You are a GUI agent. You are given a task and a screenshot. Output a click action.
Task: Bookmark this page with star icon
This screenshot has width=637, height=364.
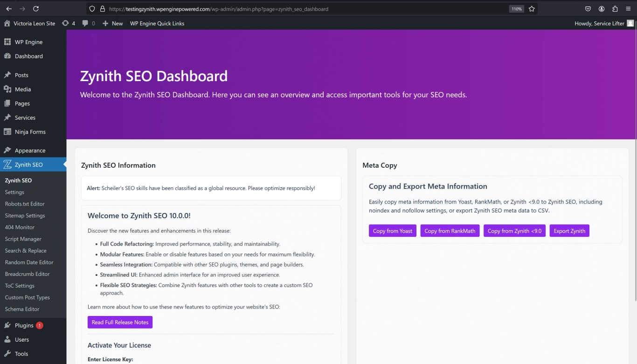click(532, 9)
